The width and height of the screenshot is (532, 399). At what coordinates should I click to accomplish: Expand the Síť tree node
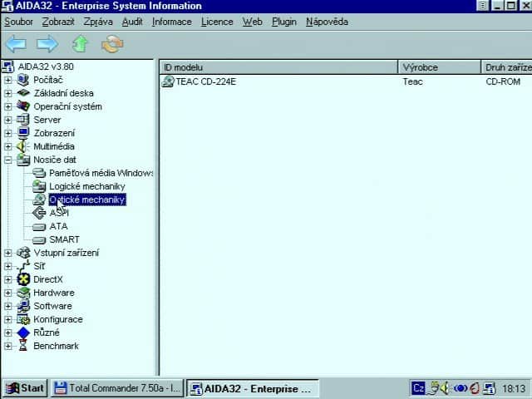coord(7,266)
